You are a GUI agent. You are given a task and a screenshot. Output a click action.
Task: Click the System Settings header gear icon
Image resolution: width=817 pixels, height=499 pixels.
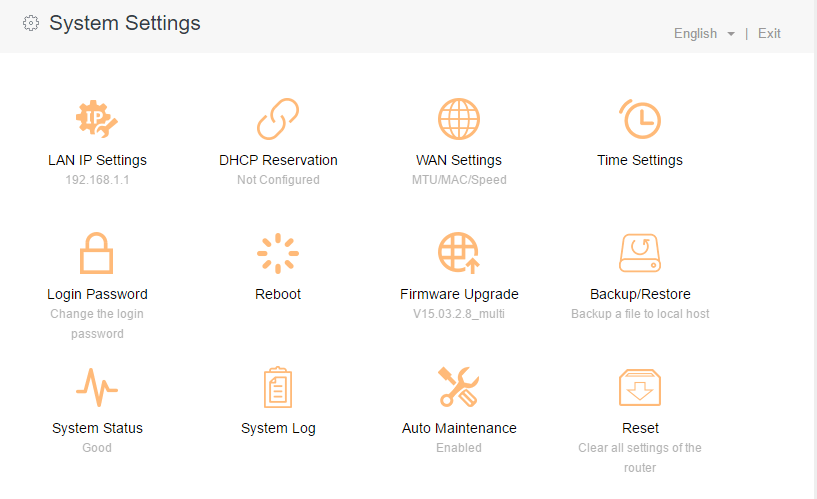[x=31, y=23]
